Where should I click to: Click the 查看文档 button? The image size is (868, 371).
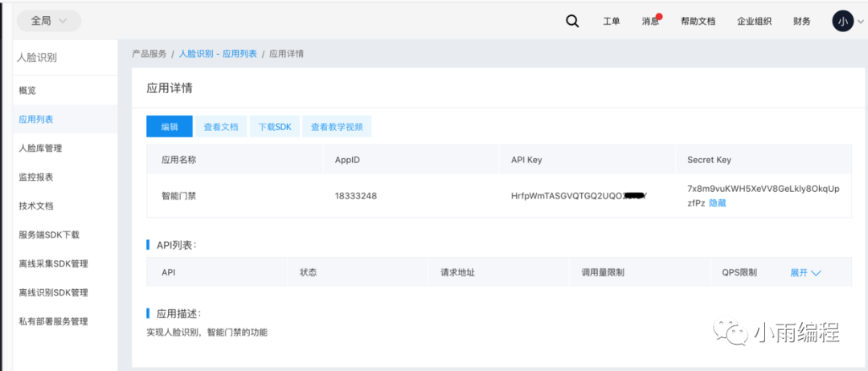click(x=221, y=126)
